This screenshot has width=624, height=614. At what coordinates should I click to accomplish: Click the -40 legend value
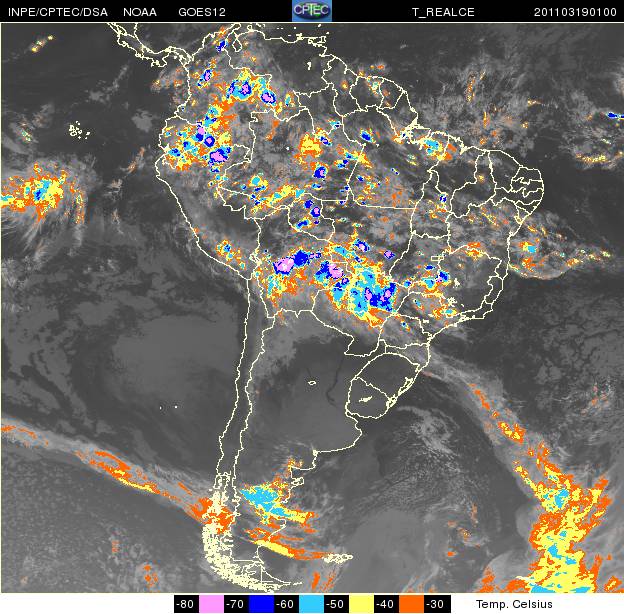[386, 604]
